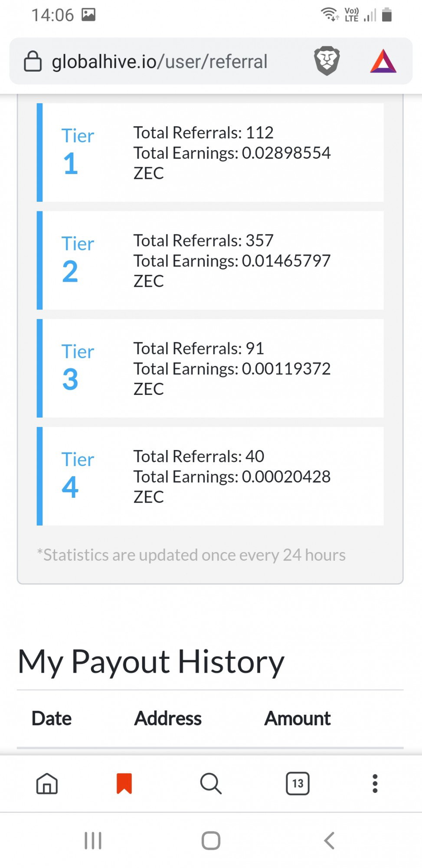Open the red bookmark icon
This screenshot has height=868, width=422.
(124, 784)
